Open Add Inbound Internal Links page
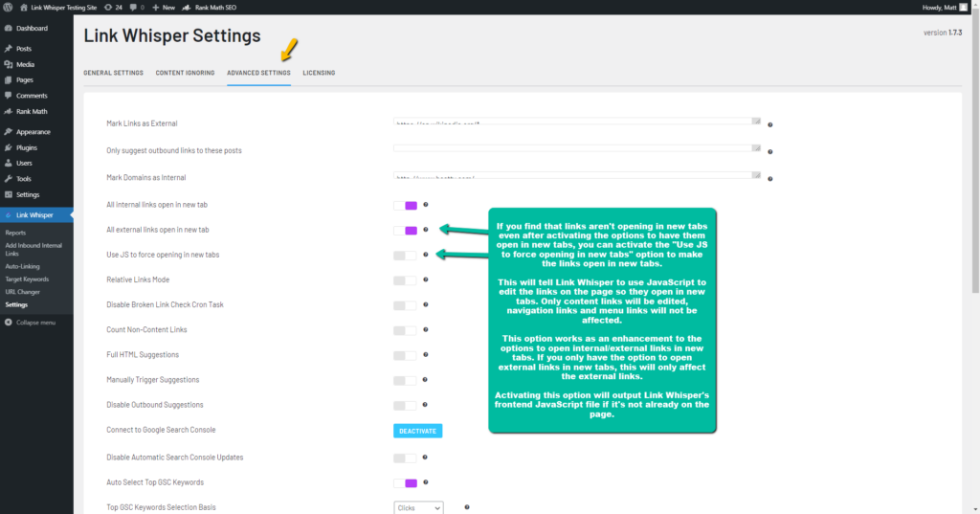 [33, 250]
